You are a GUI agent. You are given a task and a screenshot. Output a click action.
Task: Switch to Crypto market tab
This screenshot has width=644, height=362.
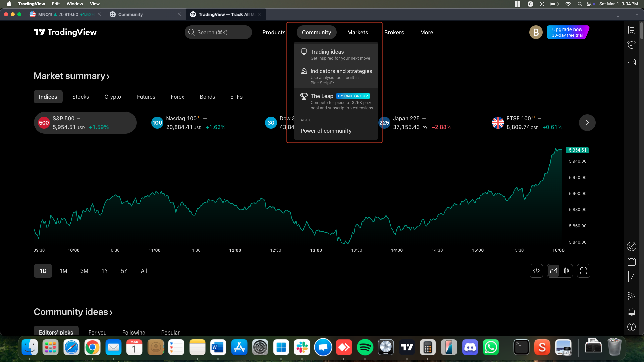click(x=113, y=97)
